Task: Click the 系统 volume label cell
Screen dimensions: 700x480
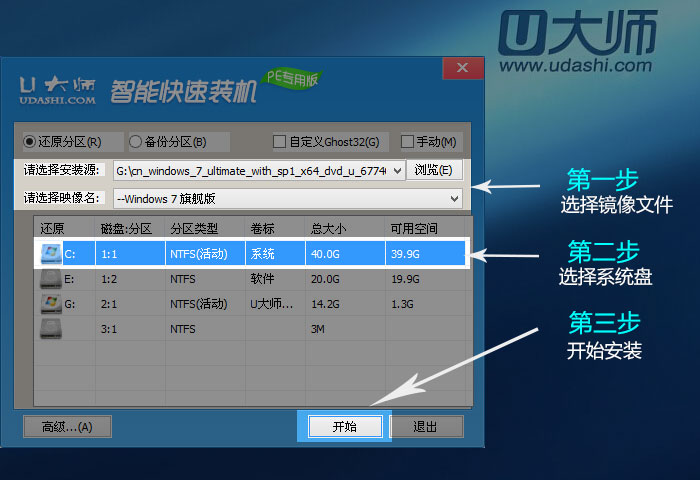Action: click(275, 254)
